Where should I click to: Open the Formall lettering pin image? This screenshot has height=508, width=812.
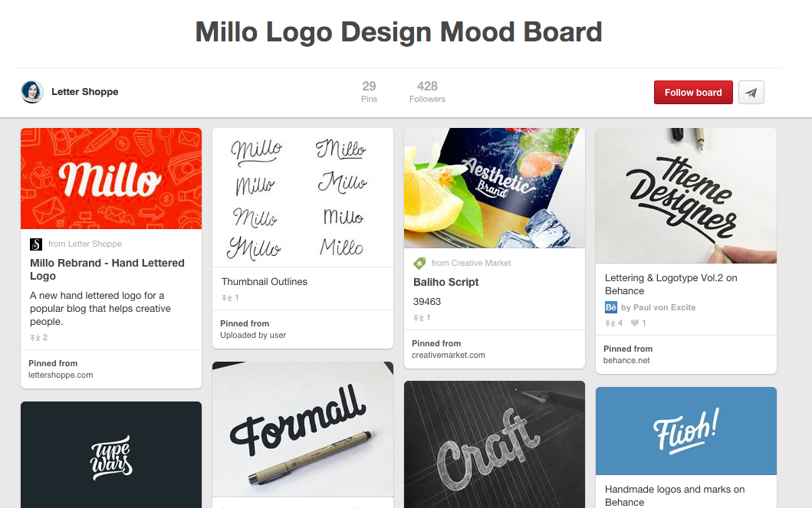coord(303,429)
